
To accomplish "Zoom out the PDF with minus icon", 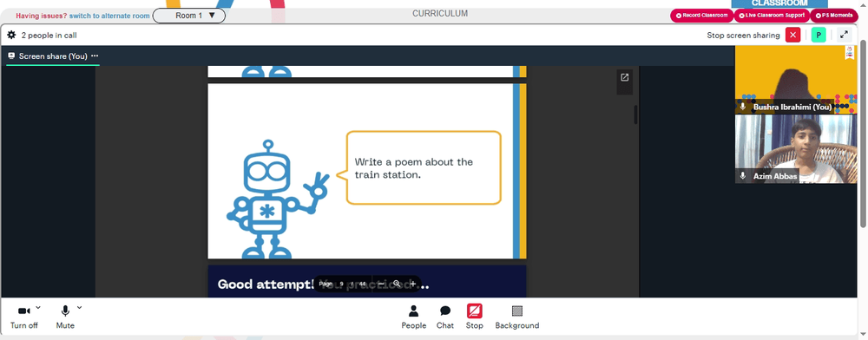I will tap(381, 284).
